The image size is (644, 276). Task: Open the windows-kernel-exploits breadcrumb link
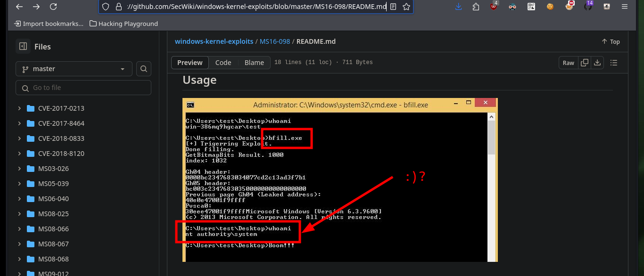214,41
